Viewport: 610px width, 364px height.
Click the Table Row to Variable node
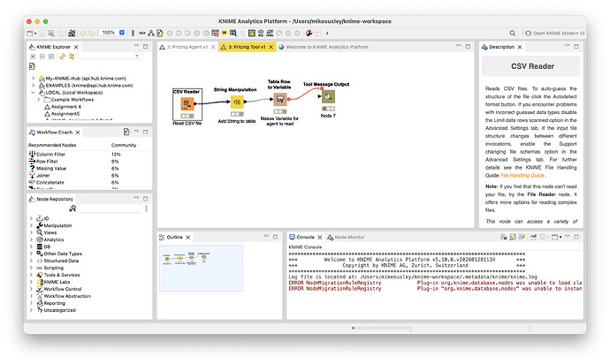coord(279,100)
